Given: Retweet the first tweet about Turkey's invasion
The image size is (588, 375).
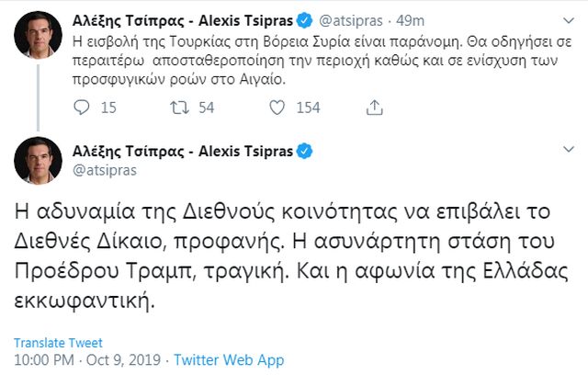Looking at the screenshot, I should [180, 108].
